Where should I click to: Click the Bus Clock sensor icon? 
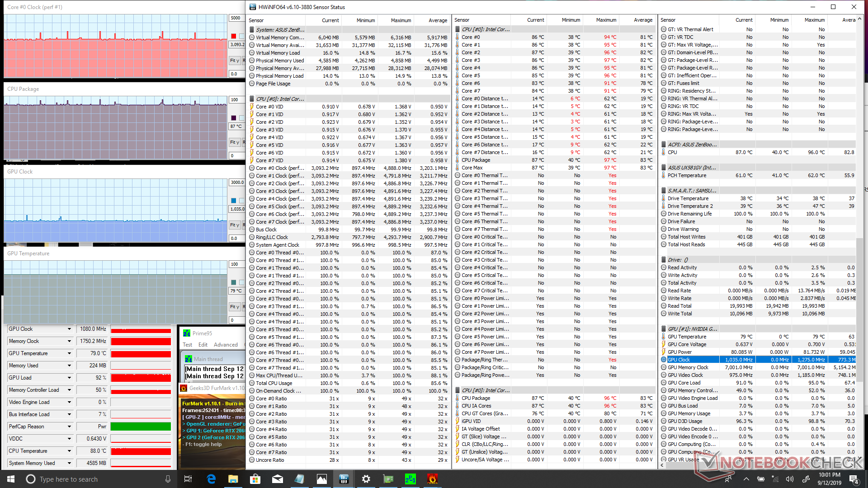pyautogui.click(x=252, y=230)
